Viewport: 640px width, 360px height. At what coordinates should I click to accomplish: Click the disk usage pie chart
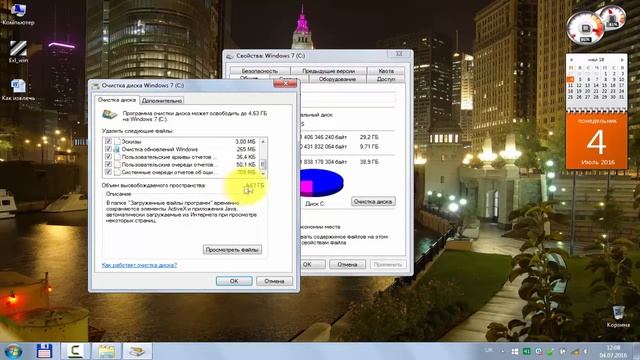[321, 183]
